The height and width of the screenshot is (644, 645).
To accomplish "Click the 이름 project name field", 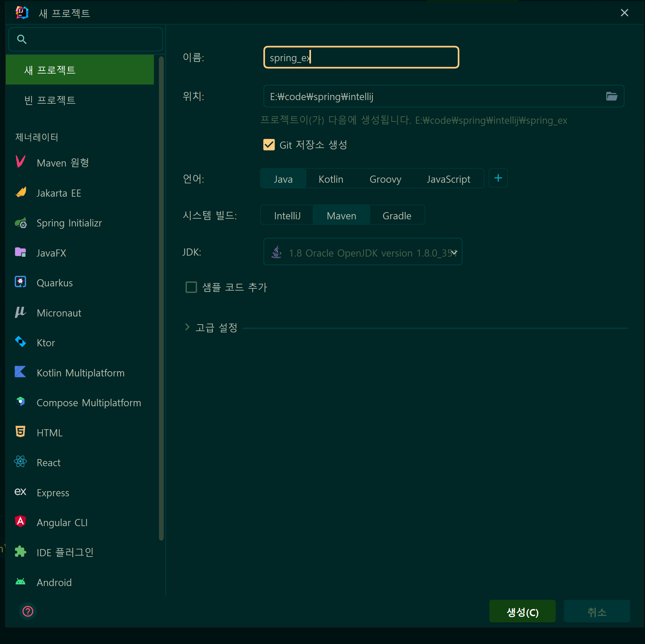I will click(361, 57).
